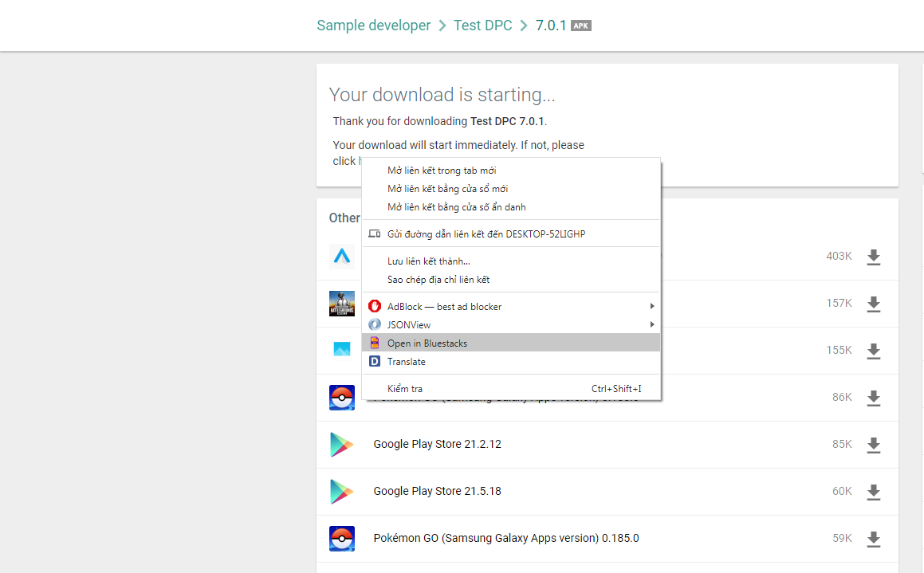
Task: Download Google Play Store 21.5.18
Action: click(x=873, y=492)
